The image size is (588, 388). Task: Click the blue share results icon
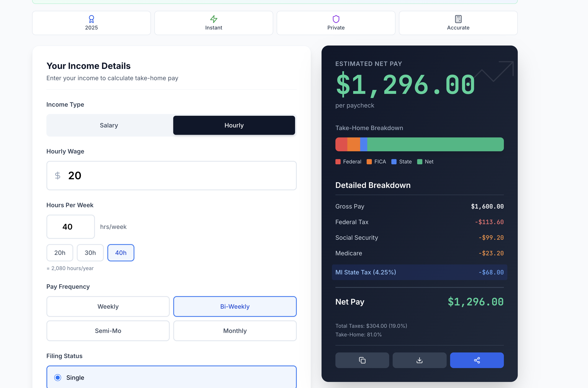point(477,360)
